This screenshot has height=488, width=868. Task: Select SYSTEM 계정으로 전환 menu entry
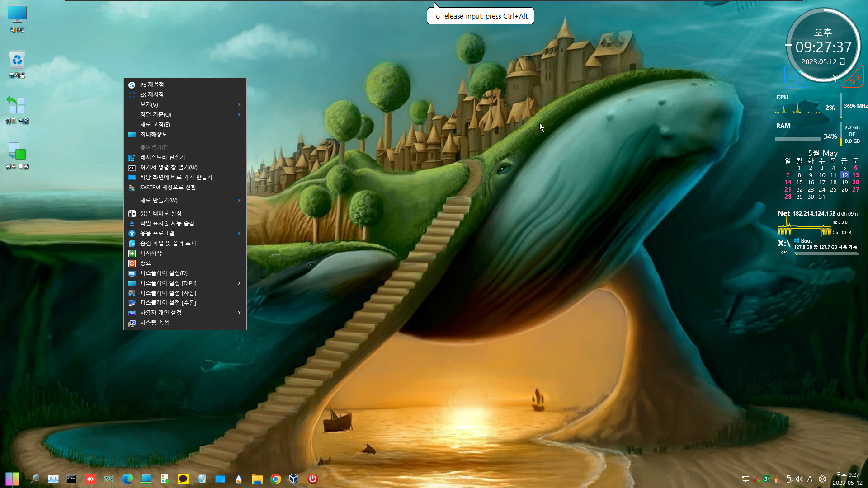(x=185, y=187)
